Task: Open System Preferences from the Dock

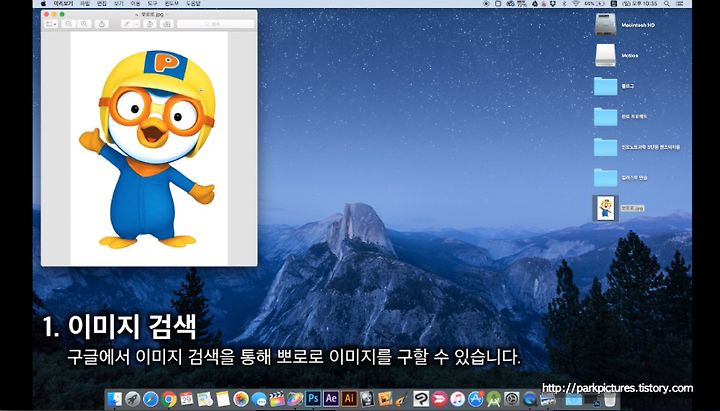Action: point(512,399)
